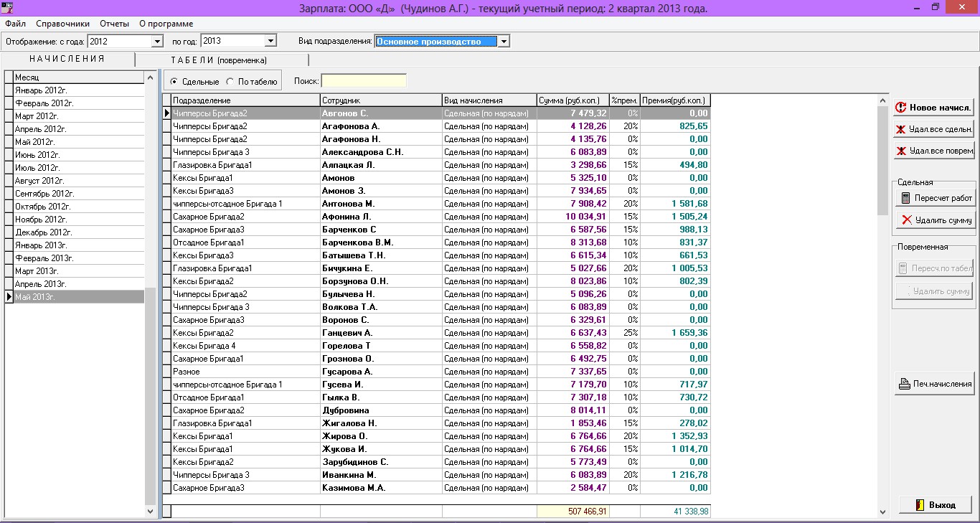This screenshot has width=980, height=523.
Task: Expand the Вид подразделения dropdown
Action: click(x=504, y=42)
